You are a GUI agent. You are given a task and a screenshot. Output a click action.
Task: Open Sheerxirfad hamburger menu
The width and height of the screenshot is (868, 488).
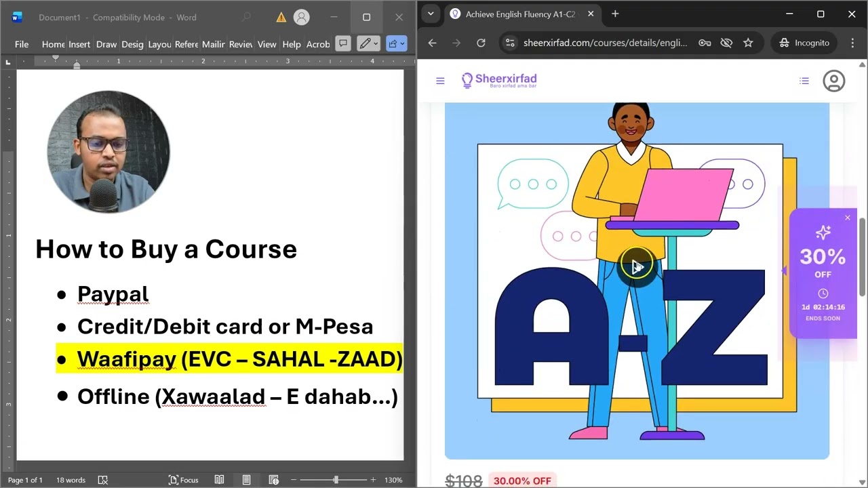(440, 81)
